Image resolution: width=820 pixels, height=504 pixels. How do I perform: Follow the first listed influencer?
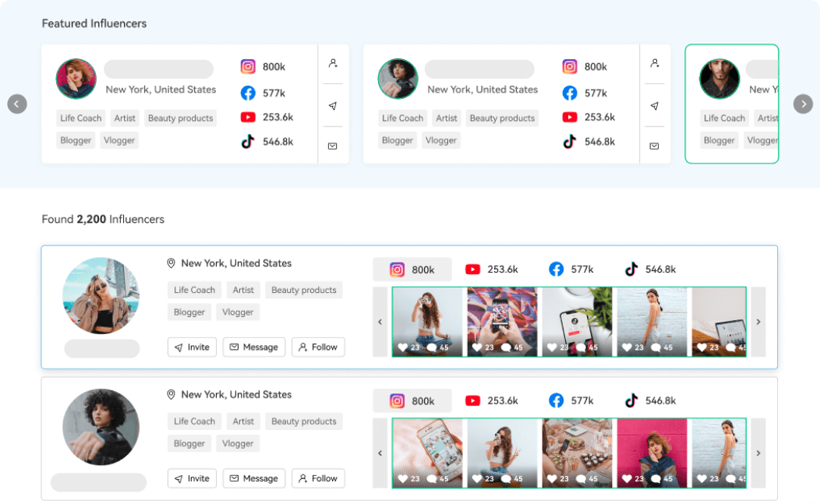[x=318, y=347]
